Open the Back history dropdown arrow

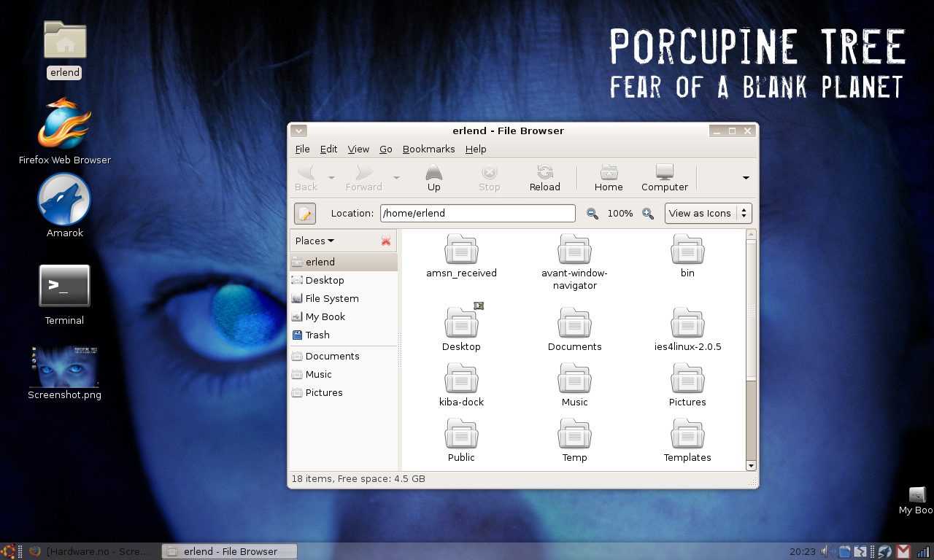(x=331, y=177)
